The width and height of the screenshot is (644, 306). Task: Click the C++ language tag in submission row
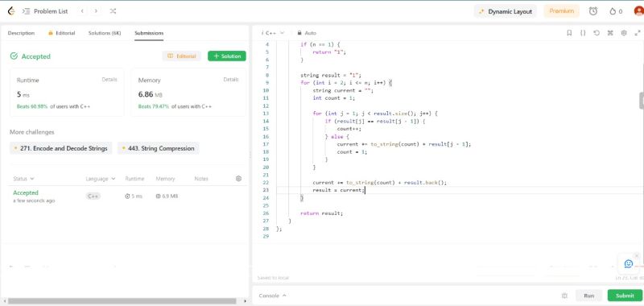(x=93, y=196)
